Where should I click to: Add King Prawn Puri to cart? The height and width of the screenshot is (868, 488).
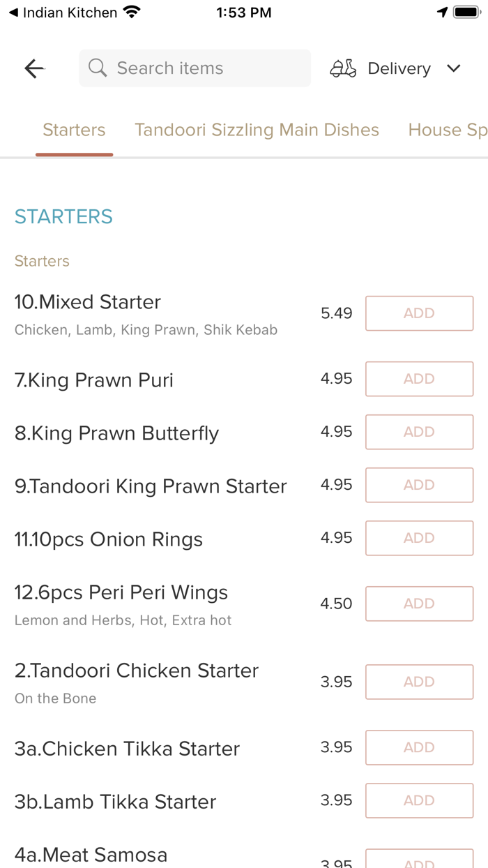(419, 379)
